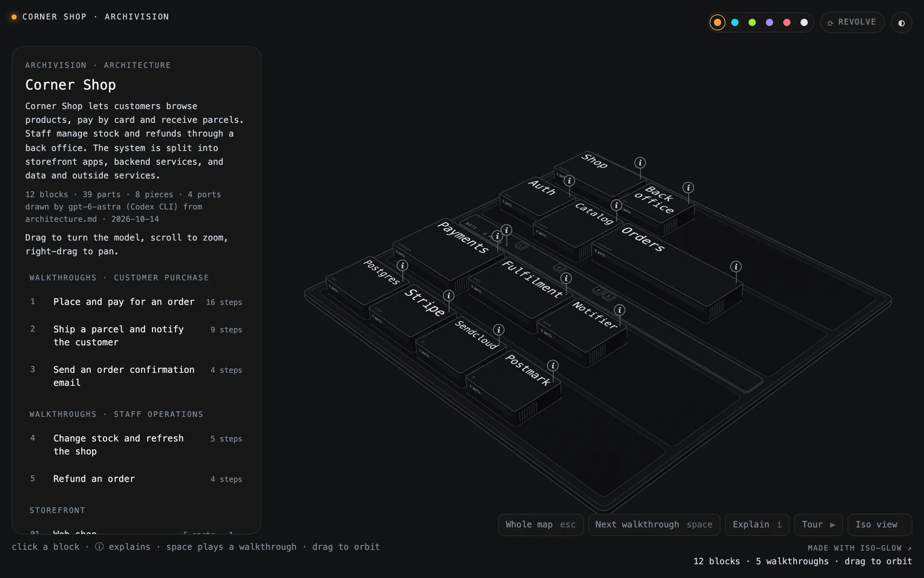Toggle the Revolve auto-rotate button
The height and width of the screenshot is (578, 924).
(x=852, y=23)
